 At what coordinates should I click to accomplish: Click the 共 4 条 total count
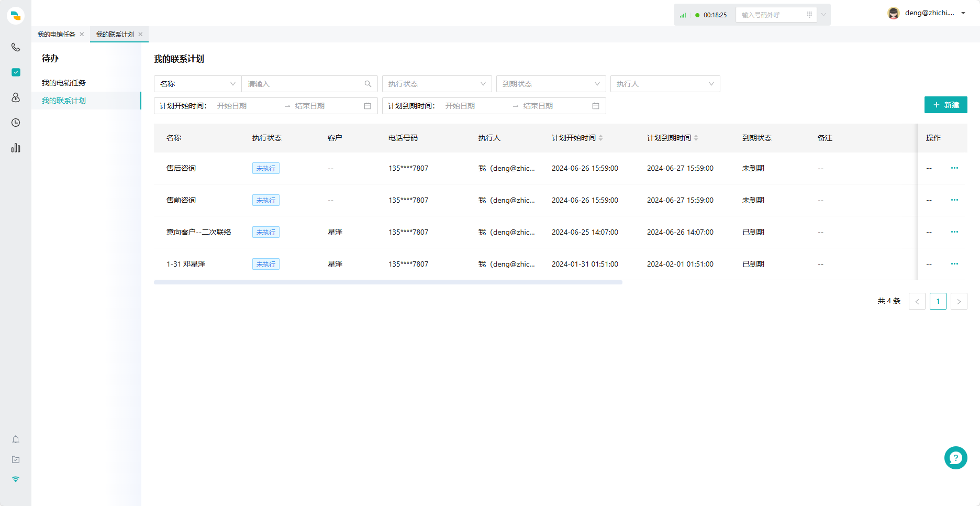[889, 301]
